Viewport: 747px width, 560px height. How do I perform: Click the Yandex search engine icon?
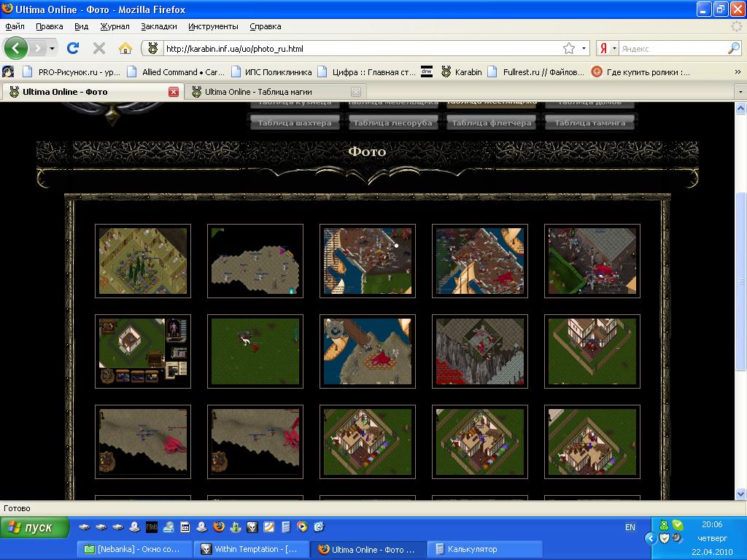point(603,49)
